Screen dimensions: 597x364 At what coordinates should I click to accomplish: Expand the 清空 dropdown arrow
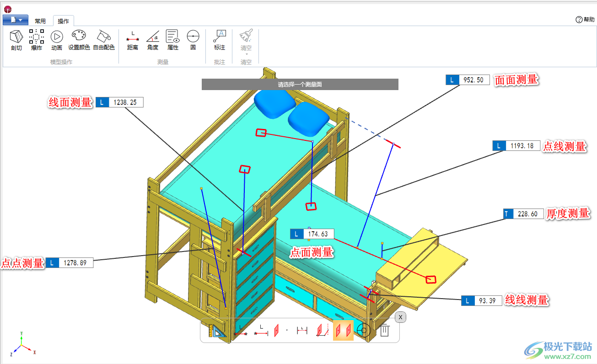(x=247, y=54)
